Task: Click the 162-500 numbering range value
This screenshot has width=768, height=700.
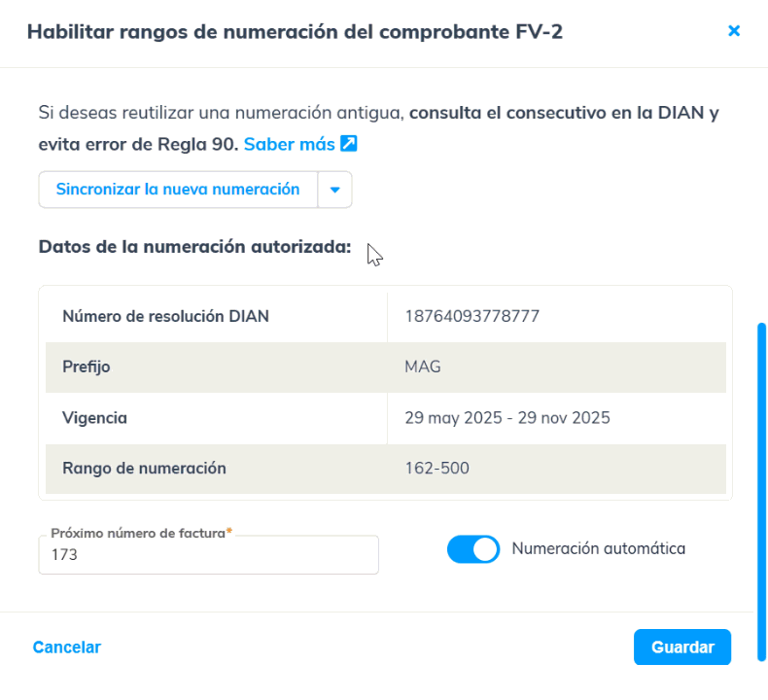Action: [436, 469]
